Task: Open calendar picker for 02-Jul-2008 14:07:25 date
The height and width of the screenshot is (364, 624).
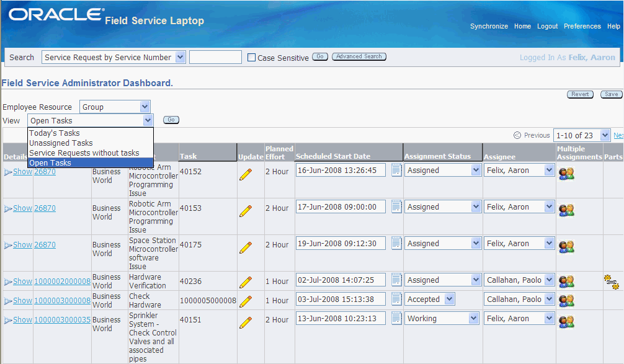Action: click(x=396, y=280)
